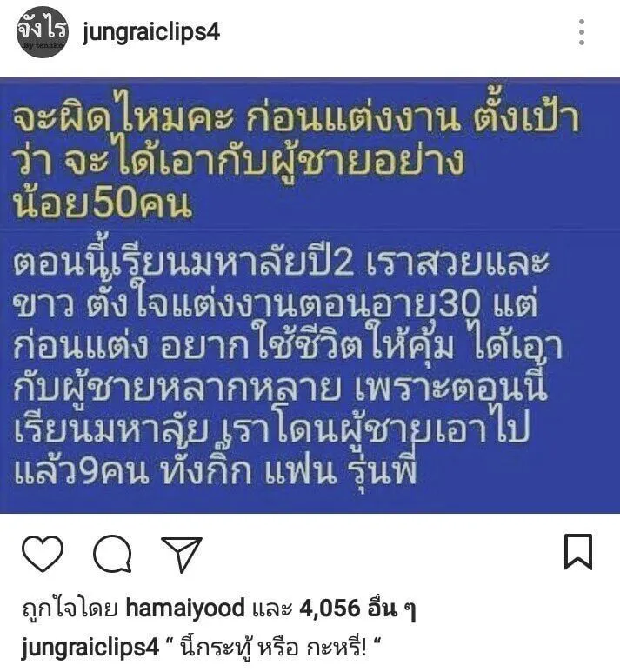Save the post using the bookmark icon
This screenshot has width=620, height=672.
tap(578, 551)
